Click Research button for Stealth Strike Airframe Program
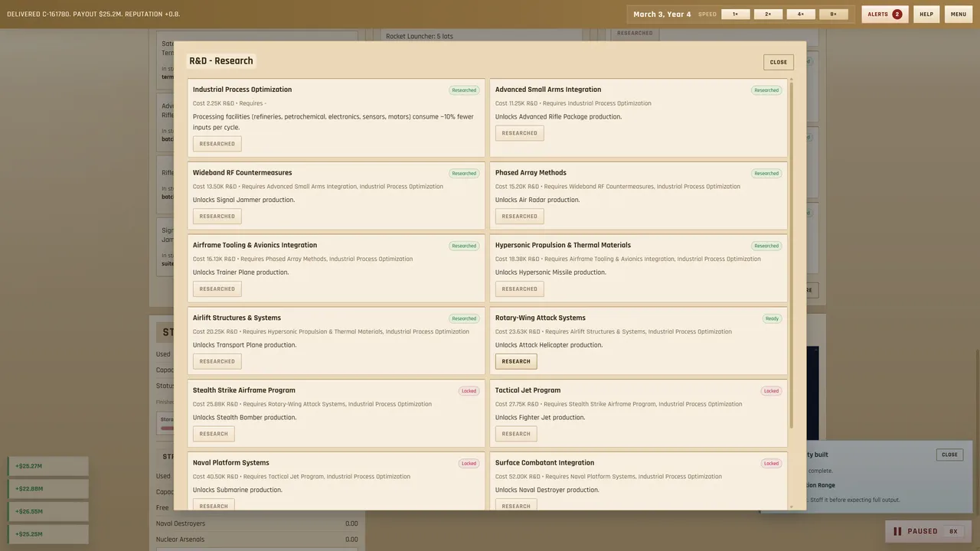Screen dimensions: 980x551 tap(214, 434)
